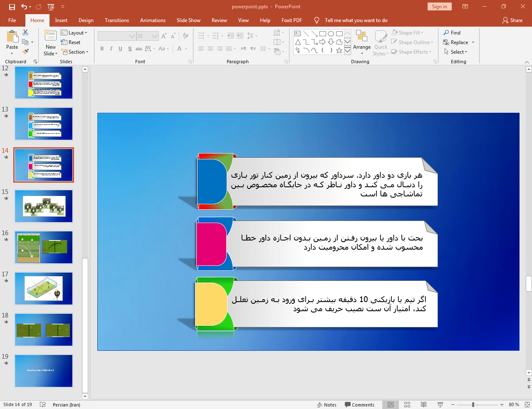Toggle Strikethrough formatting
This screenshot has height=409, width=532.
(139, 49)
